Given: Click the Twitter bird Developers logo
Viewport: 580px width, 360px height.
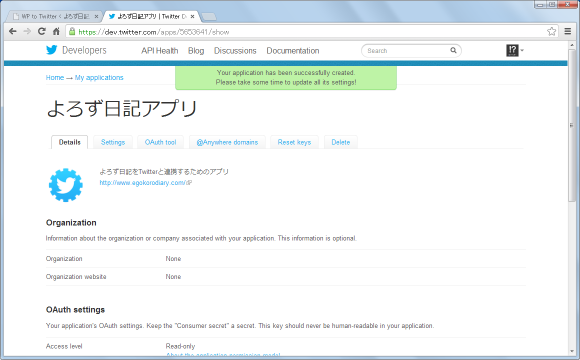Looking at the screenshot, I should coord(76,50).
